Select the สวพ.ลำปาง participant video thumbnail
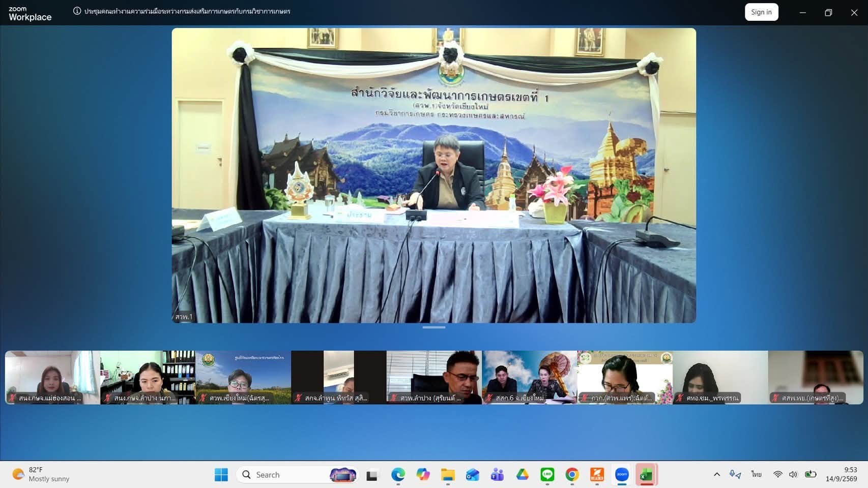Viewport: 868px width, 488px height. coord(434,377)
